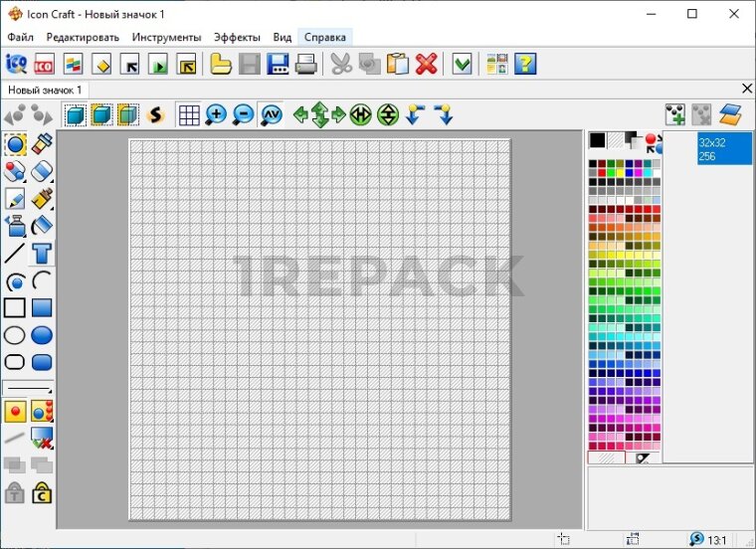
Task: Open the Эффекты menu
Action: tap(237, 37)
